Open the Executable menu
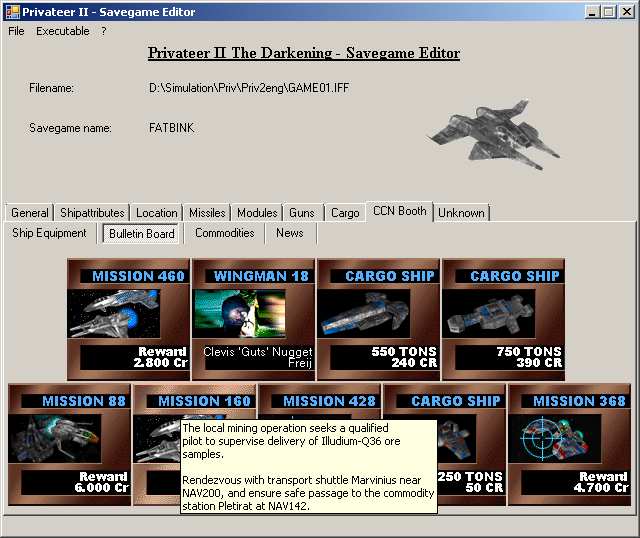The width and height of the screenshot is (640, 538). click(x=63, y=31)
